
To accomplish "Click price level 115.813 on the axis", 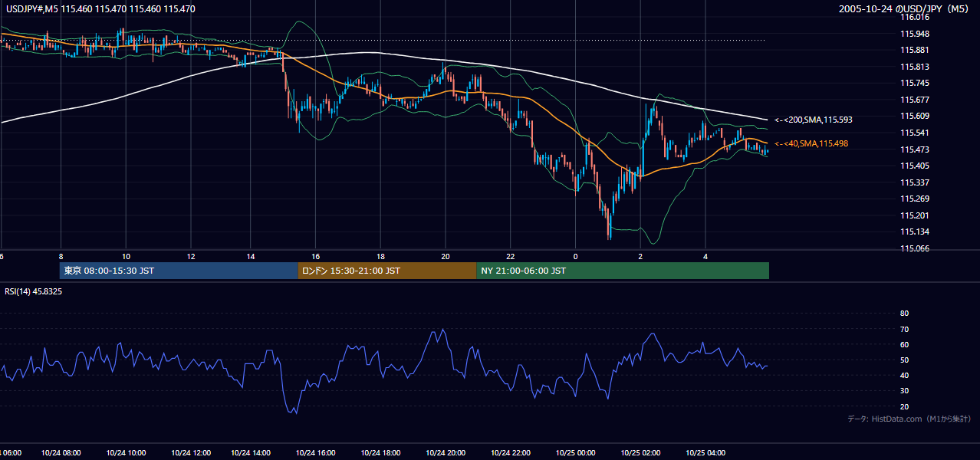I will 915,67.
